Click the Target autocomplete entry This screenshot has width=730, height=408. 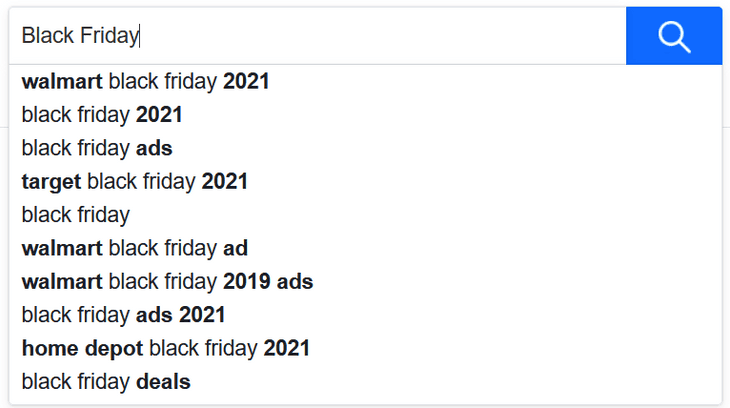pos(135,181)
